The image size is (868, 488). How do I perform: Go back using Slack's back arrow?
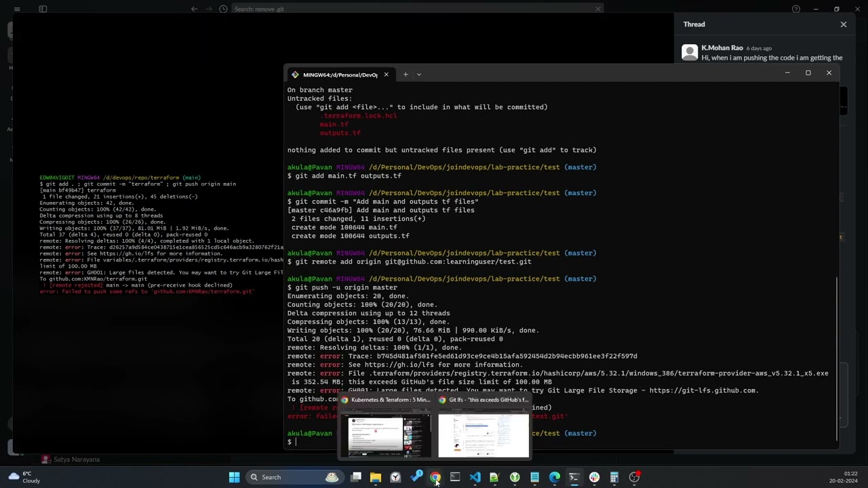click(195, 9)
